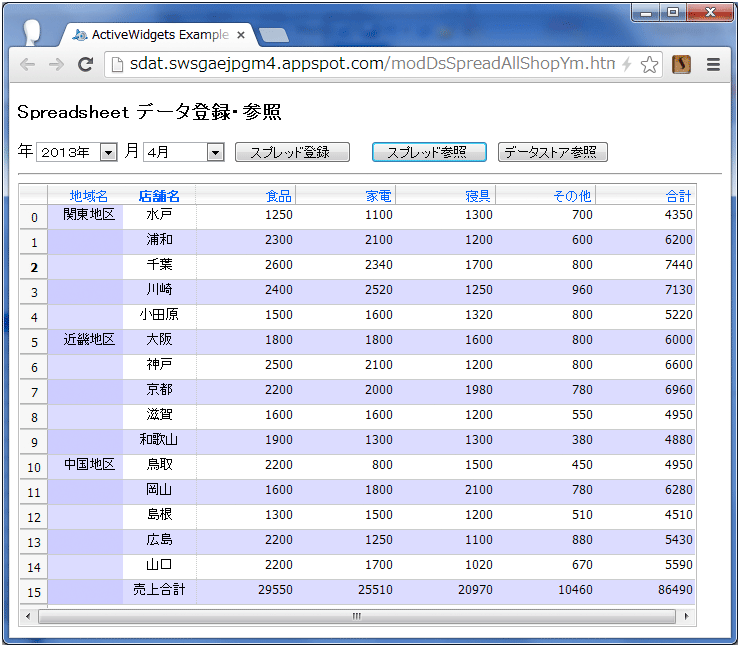This screenshot has width=738, height=647.
Task: Click the page icon beside the URL
Action: pyautogui.click(x=117, y=65)
